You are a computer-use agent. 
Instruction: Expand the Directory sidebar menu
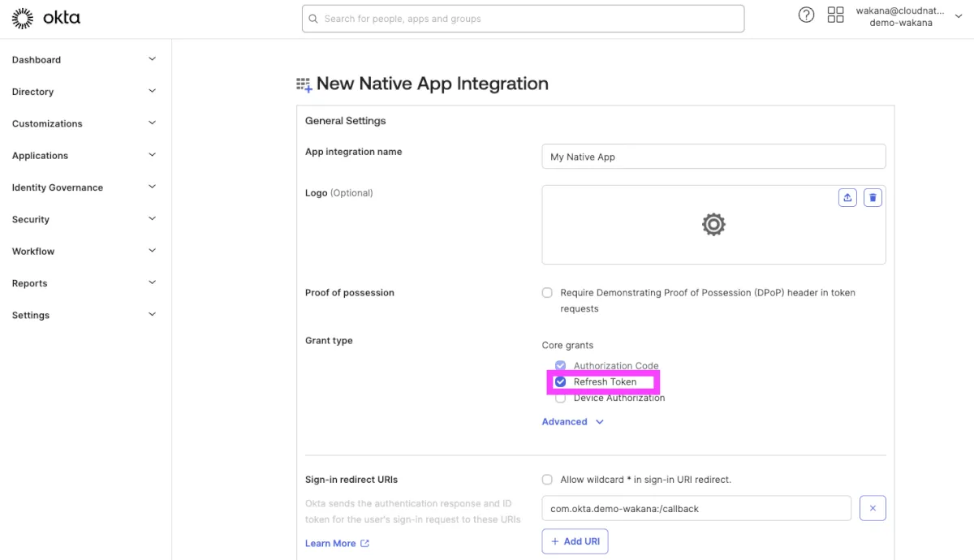coord(84,92)
